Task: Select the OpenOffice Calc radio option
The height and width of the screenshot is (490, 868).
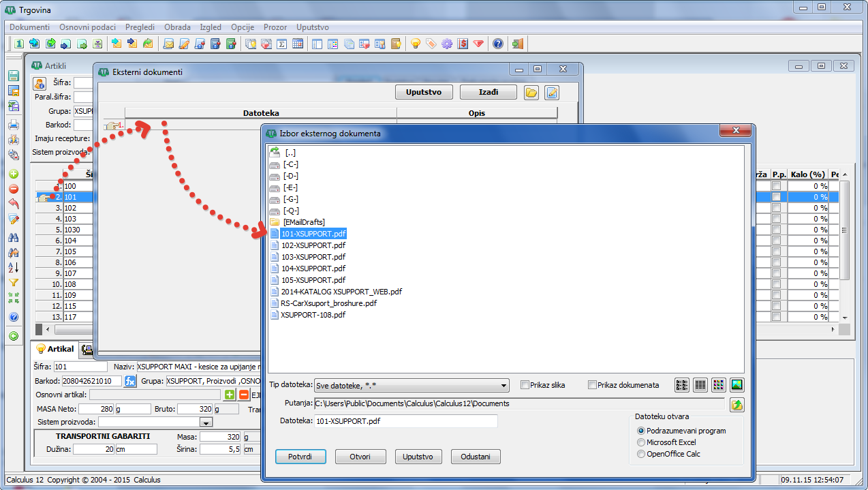Action: pos(640,454)
